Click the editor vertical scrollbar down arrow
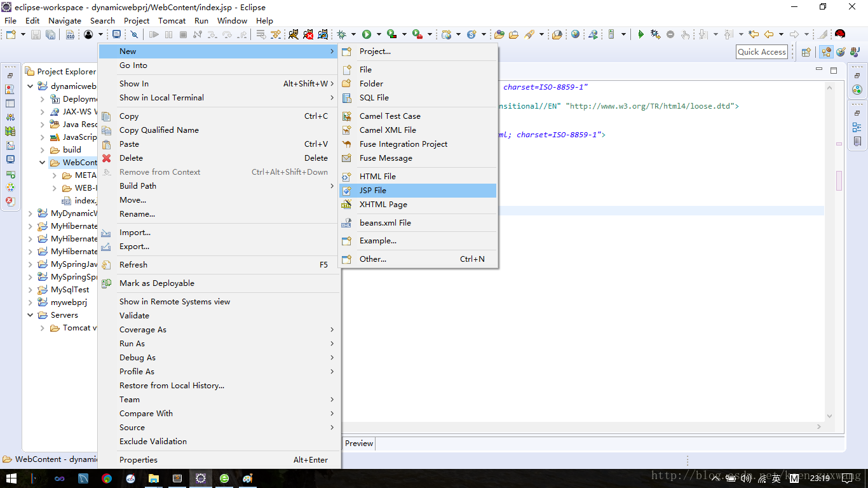868x488 pixels. click(829, 416)
